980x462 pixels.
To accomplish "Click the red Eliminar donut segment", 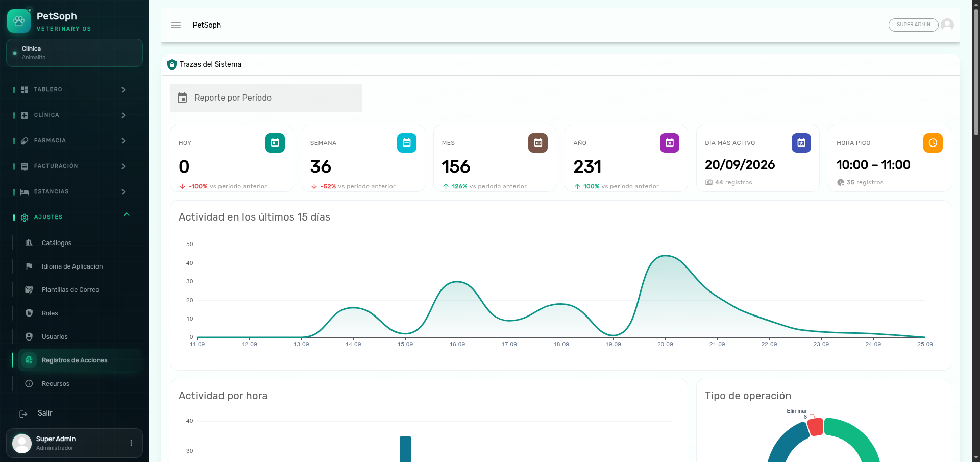I will tap(816, 427).
